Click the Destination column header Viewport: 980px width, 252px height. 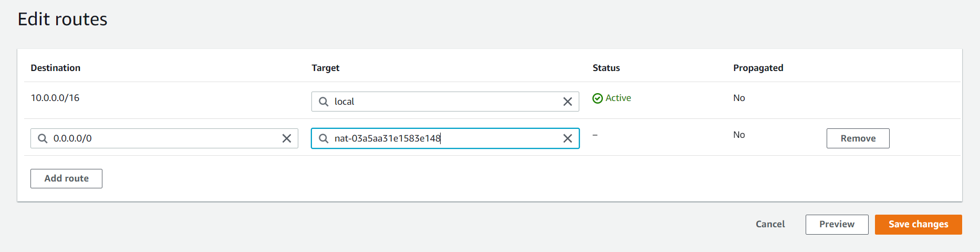click(56, 68)
